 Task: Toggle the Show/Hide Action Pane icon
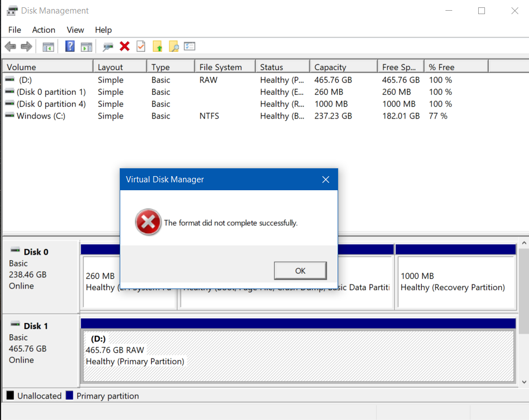point(86,47)
